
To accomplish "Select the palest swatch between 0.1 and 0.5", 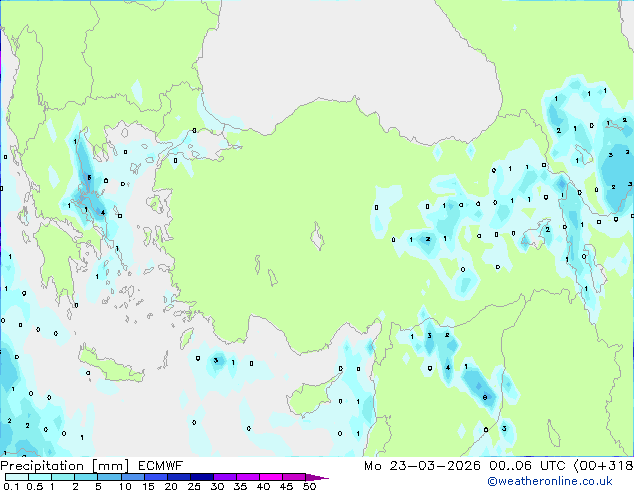I will (17, 477).
